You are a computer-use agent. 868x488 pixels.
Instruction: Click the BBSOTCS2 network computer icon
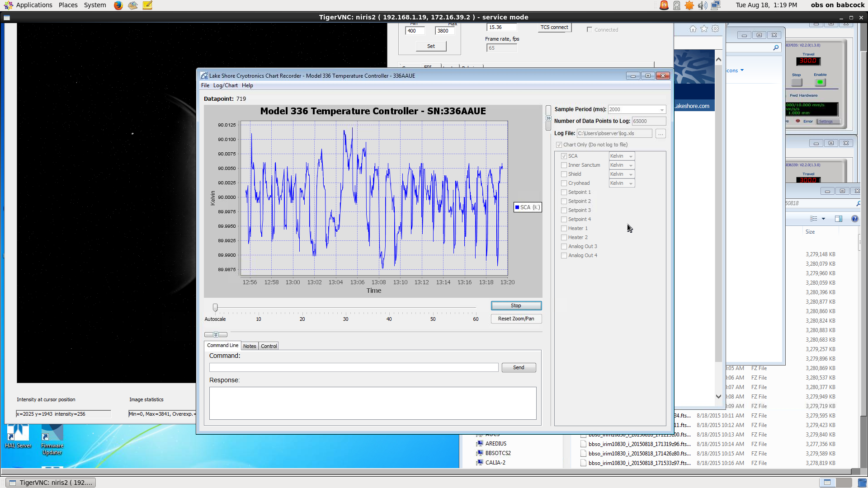point(480,453)
